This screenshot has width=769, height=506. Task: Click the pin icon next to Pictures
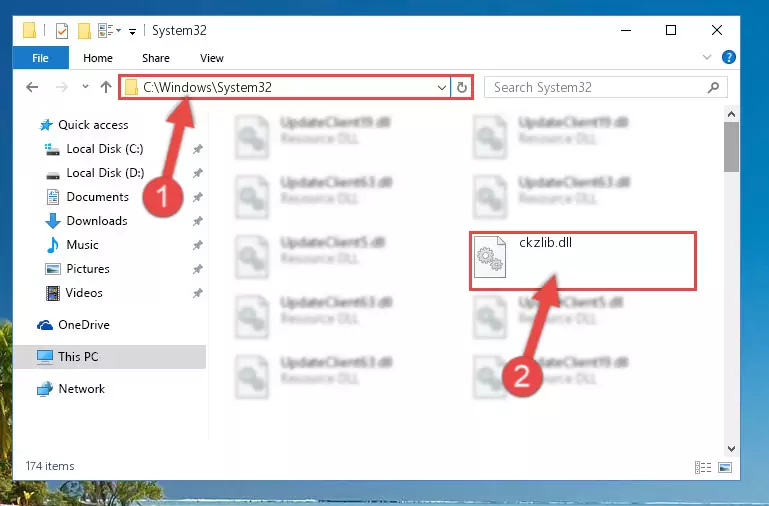[197, 269]
